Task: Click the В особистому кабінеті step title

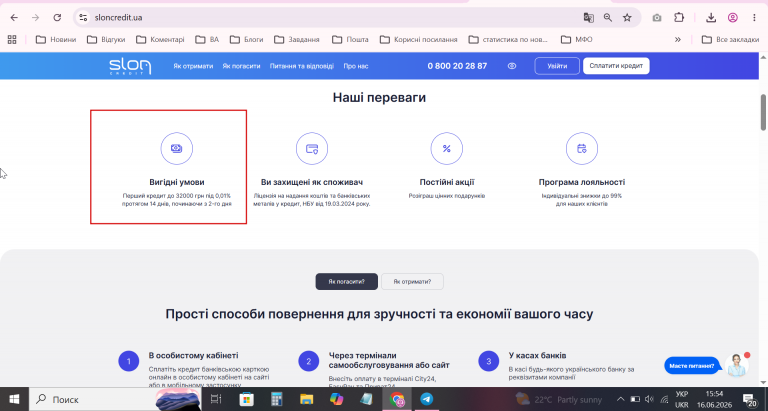Action: coord(193,356)
